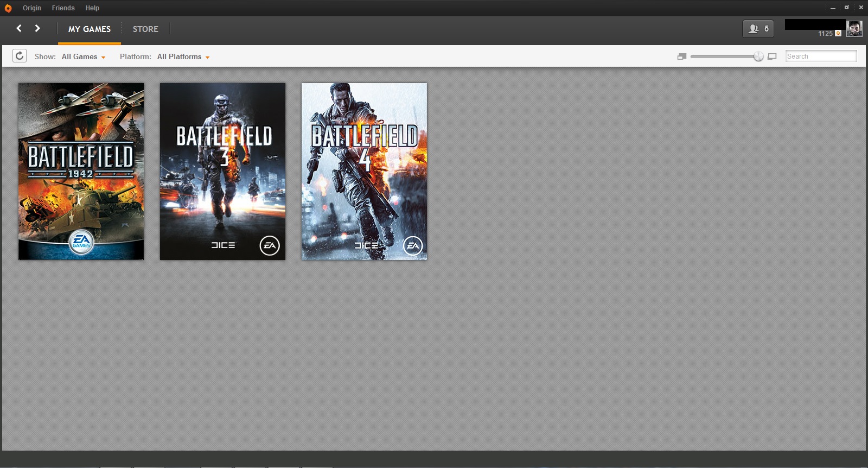Select the small tiles size icon

[682, 56]
